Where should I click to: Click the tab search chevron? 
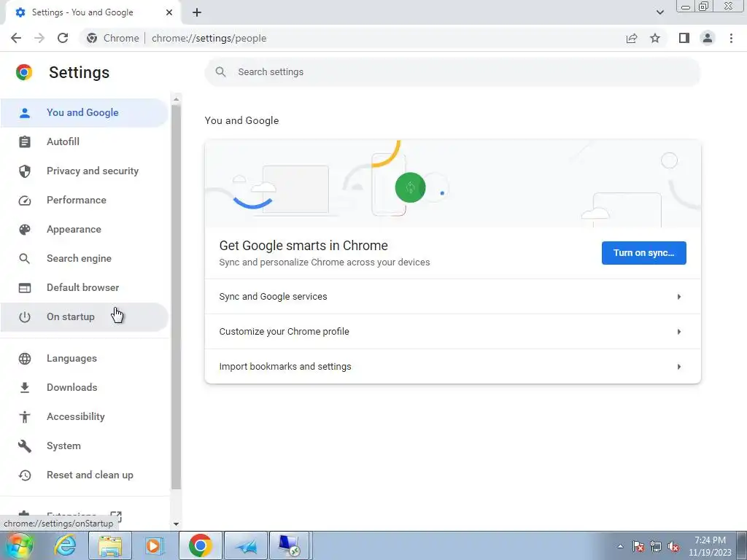tap(659, 12)
